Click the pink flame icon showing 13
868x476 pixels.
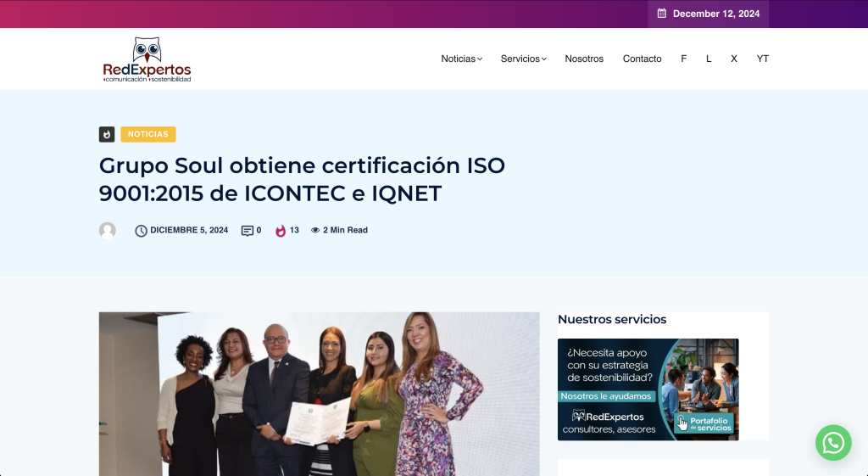[x=281, y=231]
